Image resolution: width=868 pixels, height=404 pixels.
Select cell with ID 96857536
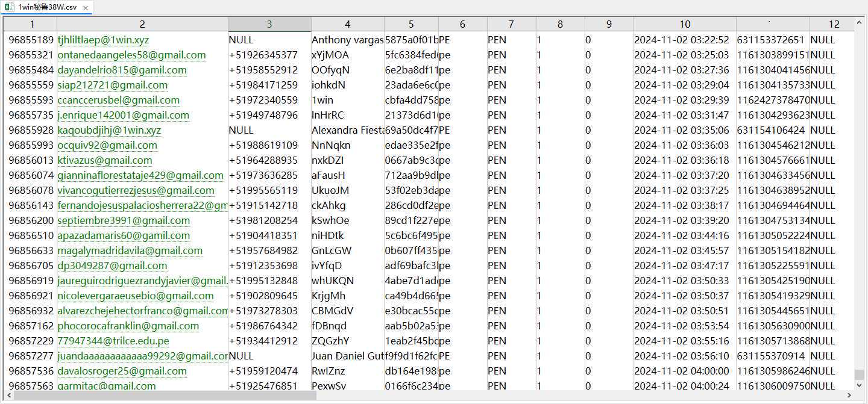tap(31, 371)
